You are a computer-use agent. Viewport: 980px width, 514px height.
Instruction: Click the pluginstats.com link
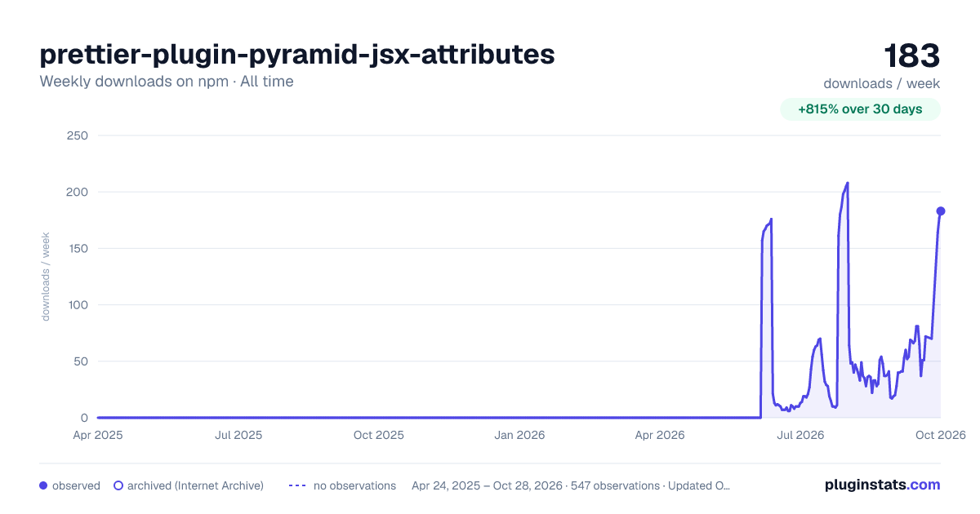point(882,485)
